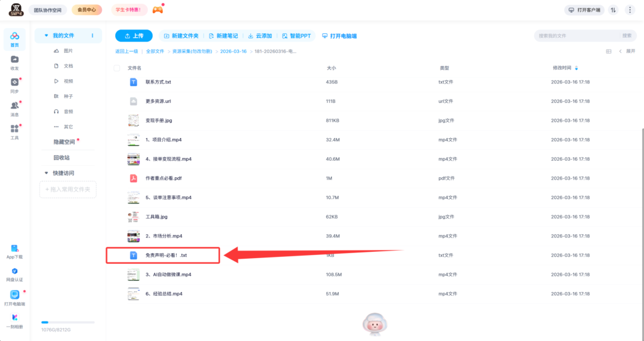
Task: Open the three-dot menu at top right
Action: coord(630,10)
